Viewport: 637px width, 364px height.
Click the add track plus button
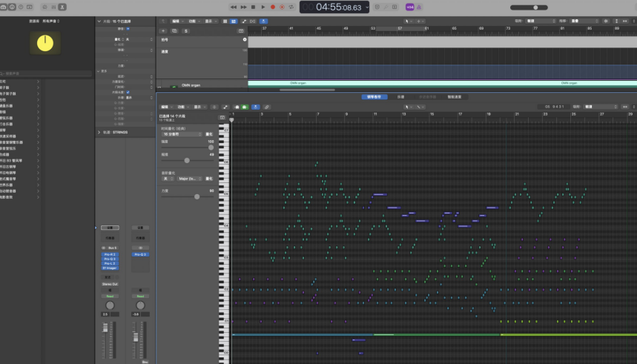[164, 30]
